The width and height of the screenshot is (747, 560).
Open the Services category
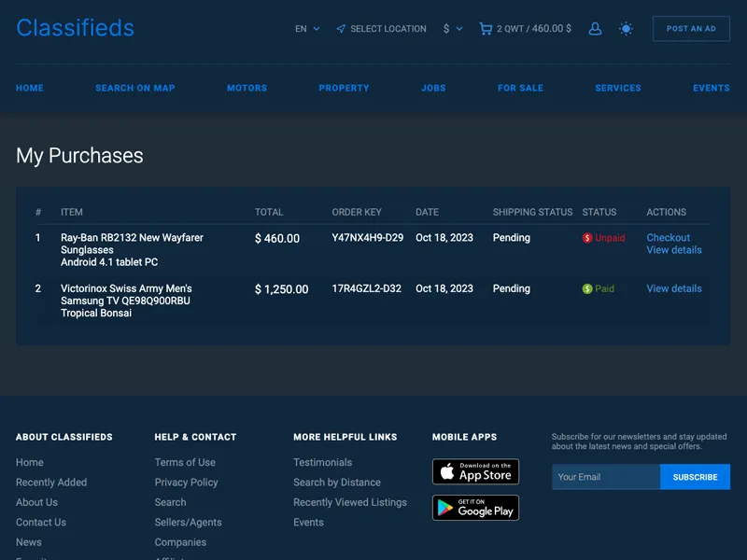pos(618,88)
